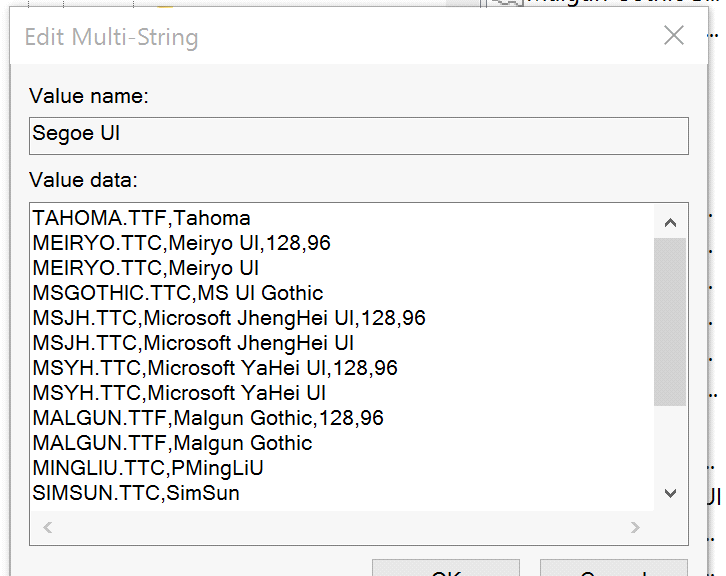Click the Cancel button

click(x=614, y=568)
